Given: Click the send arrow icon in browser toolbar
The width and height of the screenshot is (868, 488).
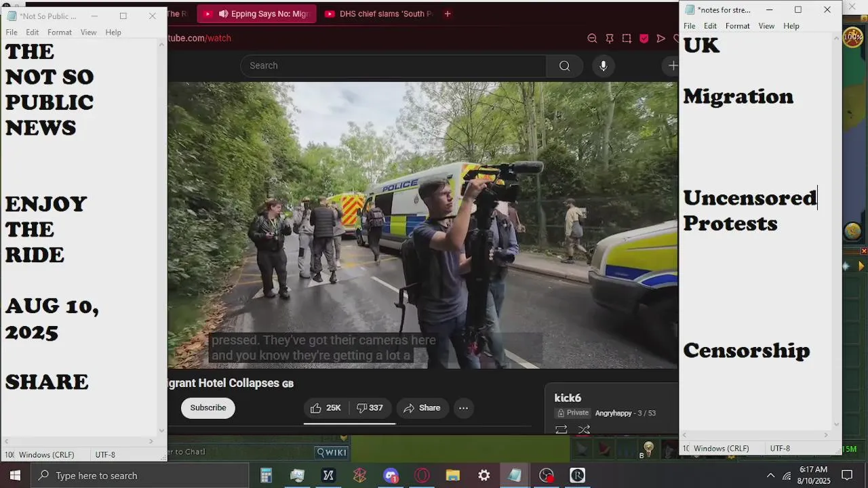Looking at the screenshot, I should pos(660,39).
